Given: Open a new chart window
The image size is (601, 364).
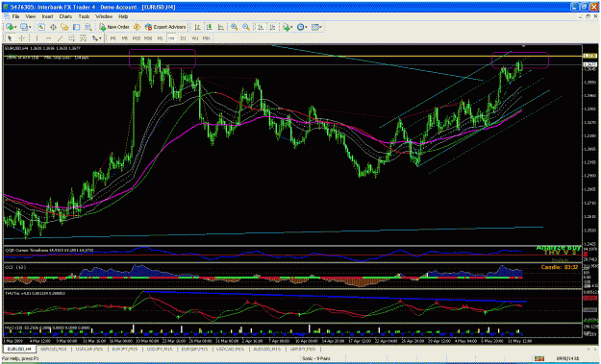Looking at the screenshot, I should coord(10,27).
